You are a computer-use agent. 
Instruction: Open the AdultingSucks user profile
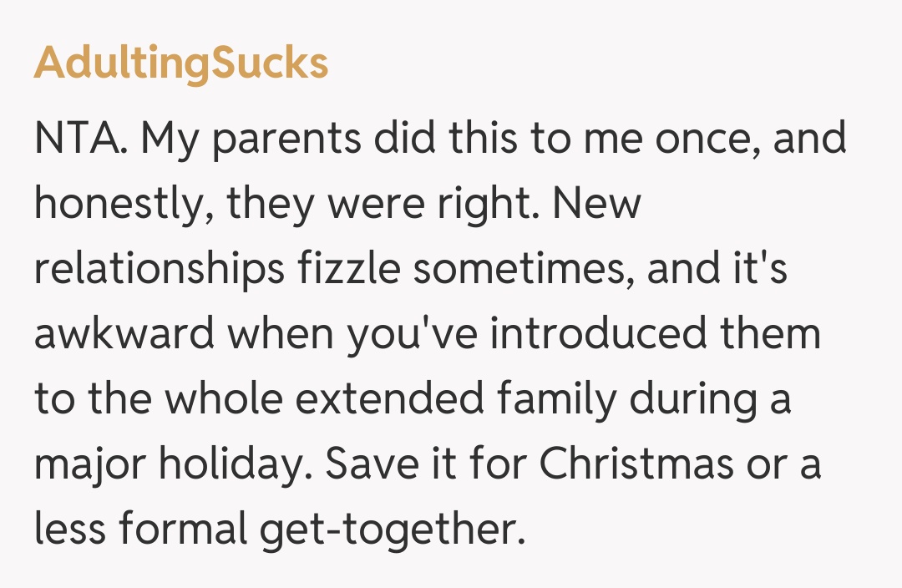180,63
